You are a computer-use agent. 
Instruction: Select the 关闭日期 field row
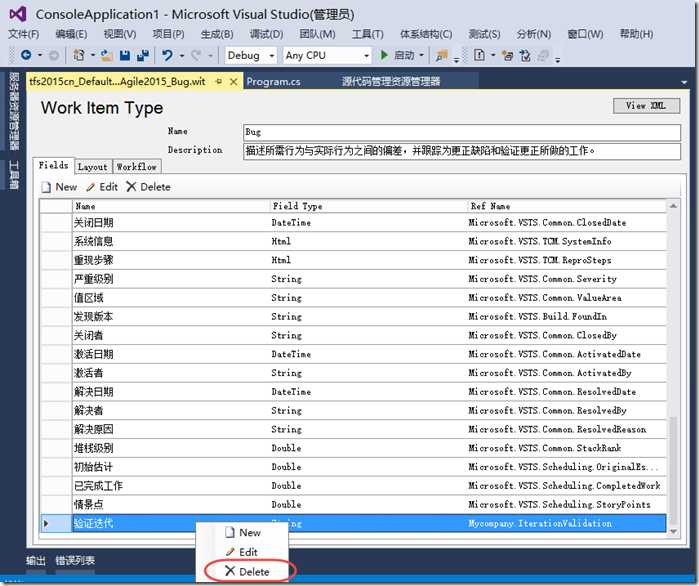[354, 222]
